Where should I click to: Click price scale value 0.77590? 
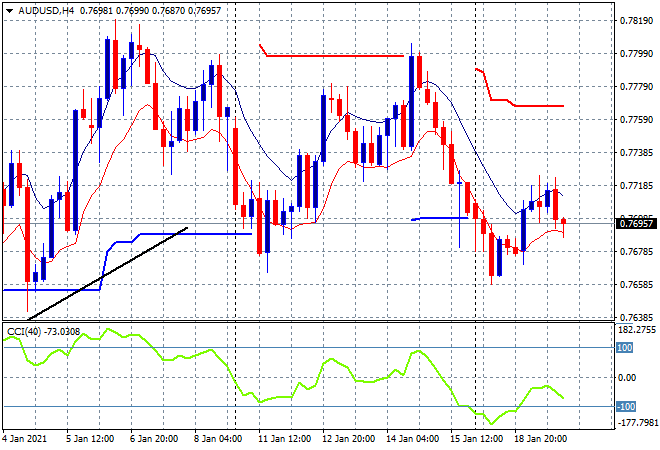point(636,120)
